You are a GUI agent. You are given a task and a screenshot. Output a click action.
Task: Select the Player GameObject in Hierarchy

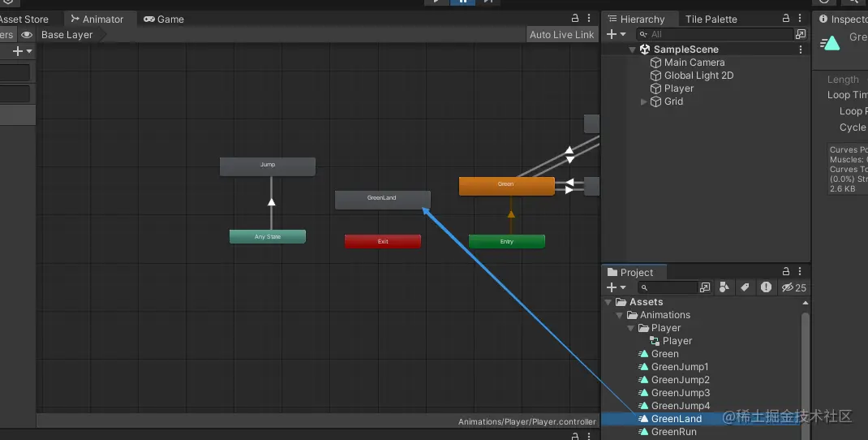[679, 88]
